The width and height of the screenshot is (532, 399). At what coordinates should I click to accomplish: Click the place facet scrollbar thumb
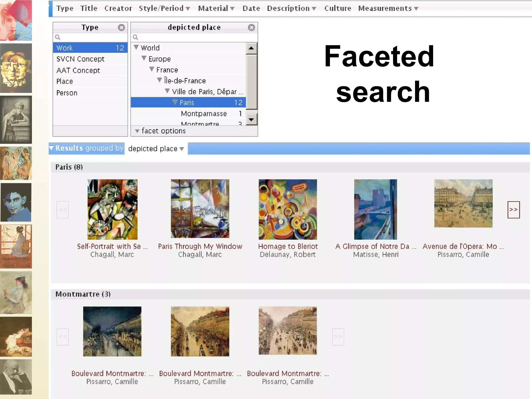click(x=251, y=82)
